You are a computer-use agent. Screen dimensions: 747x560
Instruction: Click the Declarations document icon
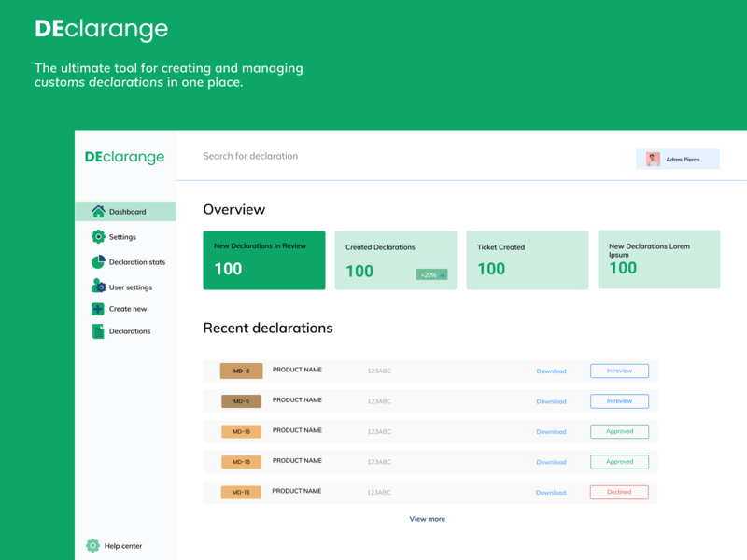[x=98, y=331]
